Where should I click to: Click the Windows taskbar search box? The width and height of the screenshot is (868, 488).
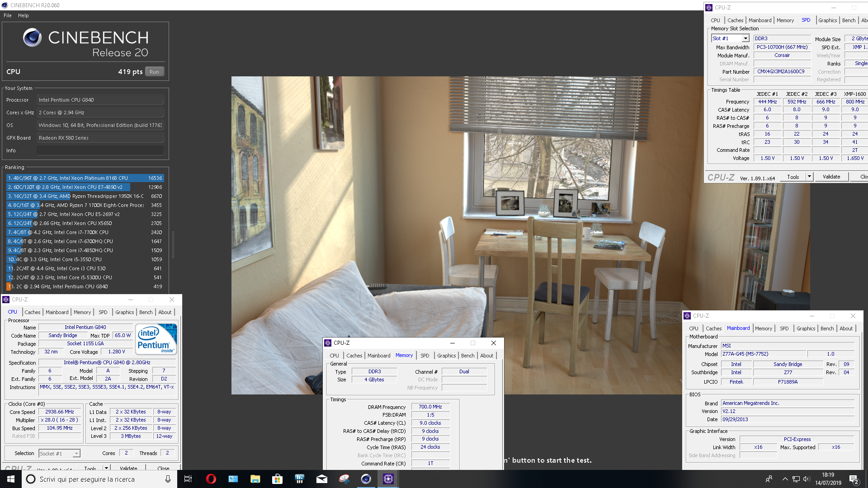click(99, 479)
